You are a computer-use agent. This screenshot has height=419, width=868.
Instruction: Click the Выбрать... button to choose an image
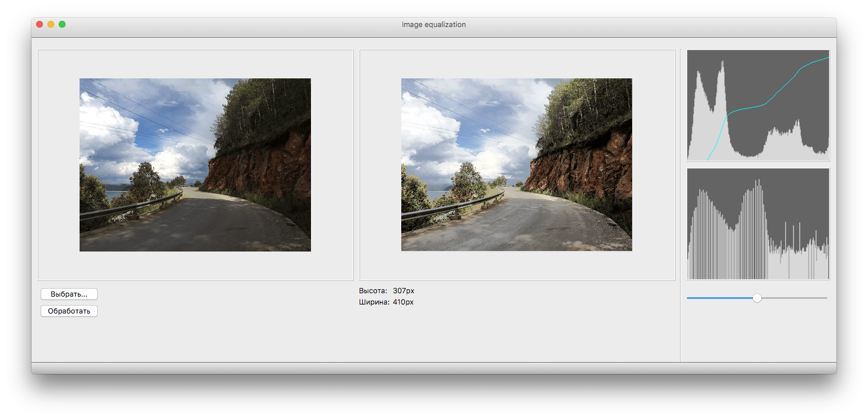[x=68, y=293]
